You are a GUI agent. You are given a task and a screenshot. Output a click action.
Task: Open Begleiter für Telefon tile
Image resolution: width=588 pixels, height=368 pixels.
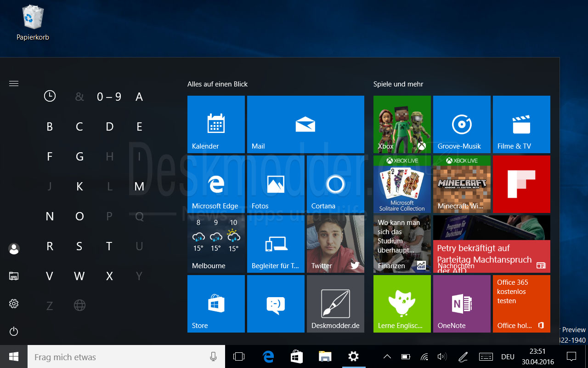pyautogui.click(x=276, y=244)
